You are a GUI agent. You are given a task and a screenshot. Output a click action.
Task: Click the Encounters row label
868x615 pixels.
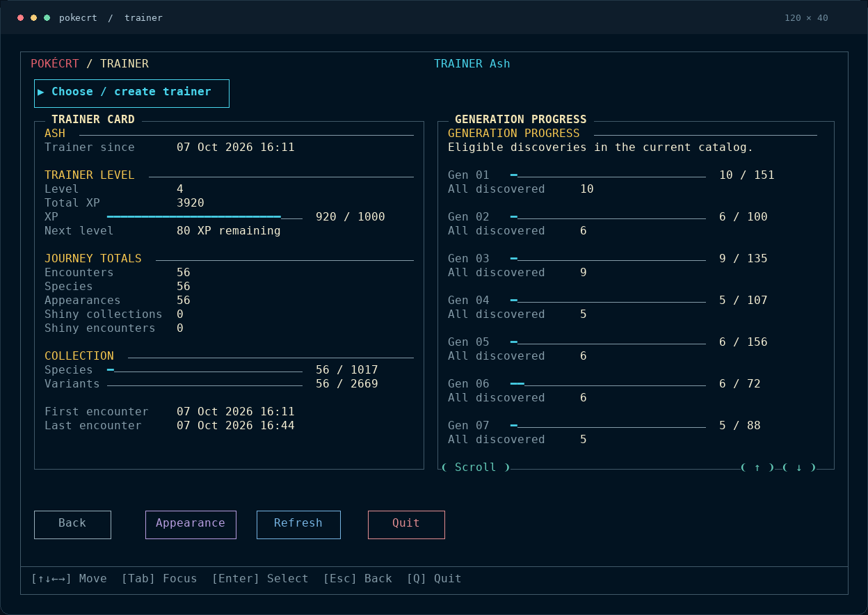tap(79, 273)
